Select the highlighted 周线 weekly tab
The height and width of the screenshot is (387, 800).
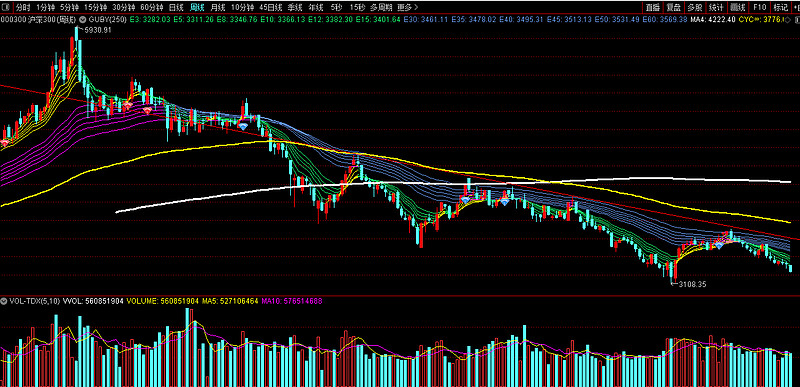pyautogui.click(x=197, y=7)
